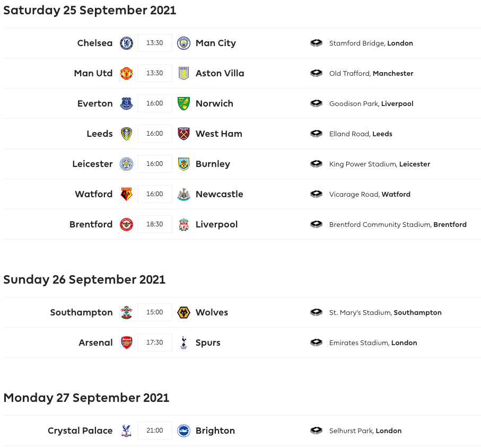Open the Southampton team name link
This screenshot has height=448, width=481.
pos(81,312)
